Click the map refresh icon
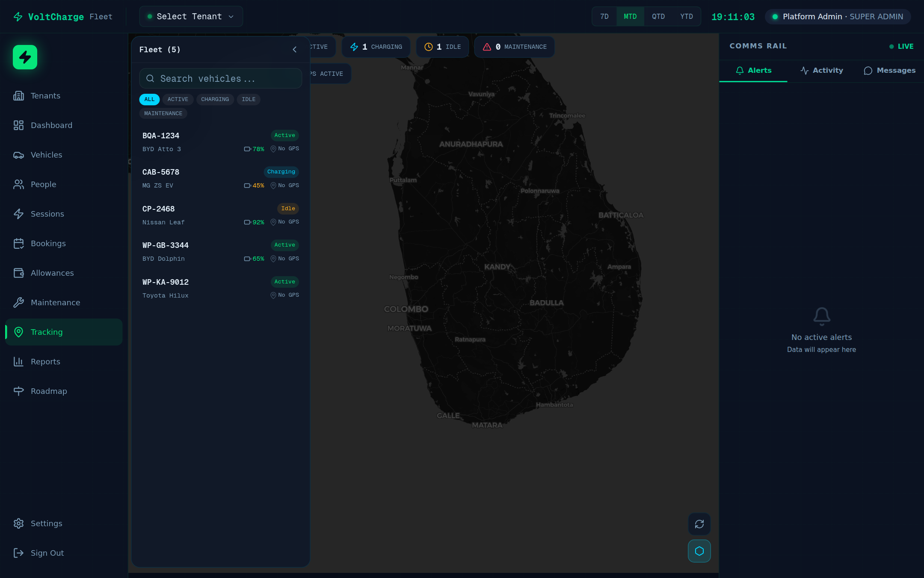This screenshot has width=924, height=578. pos(699,524)
